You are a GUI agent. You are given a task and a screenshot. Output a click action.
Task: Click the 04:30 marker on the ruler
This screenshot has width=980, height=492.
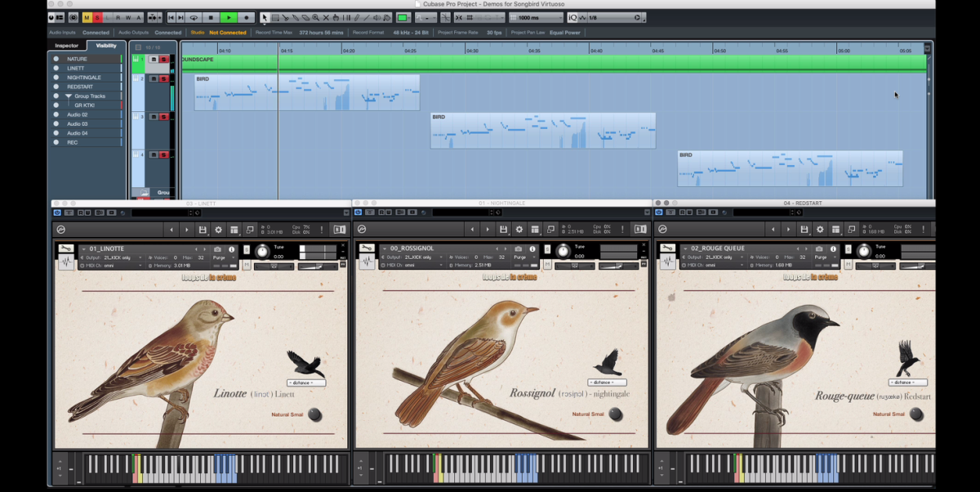[471, 51]
